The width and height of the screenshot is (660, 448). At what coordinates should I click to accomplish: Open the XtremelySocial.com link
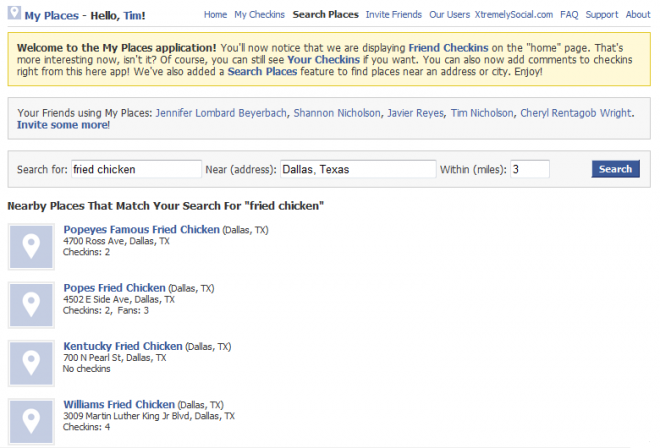[x=514, y=15]
